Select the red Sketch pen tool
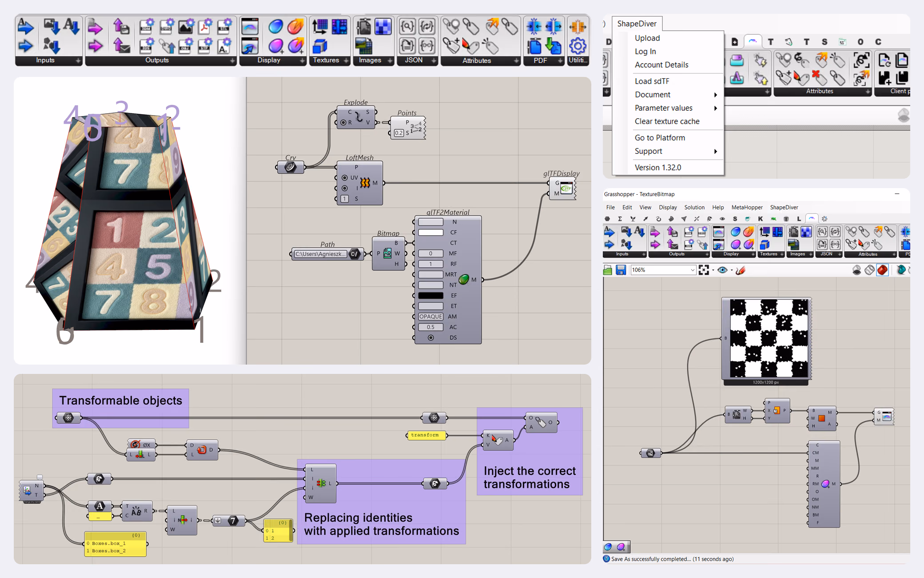This screenshot has height=578, width=924. [x=741, y=270]
